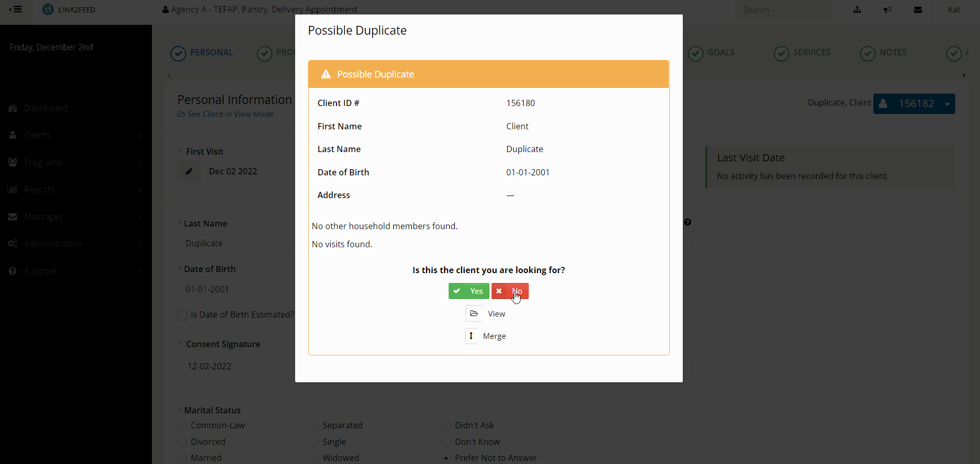Image resolution: width=980 pixels, height=464 pixels.
Task: Switch to the SERVICES tab
Action: pos(802,53)
